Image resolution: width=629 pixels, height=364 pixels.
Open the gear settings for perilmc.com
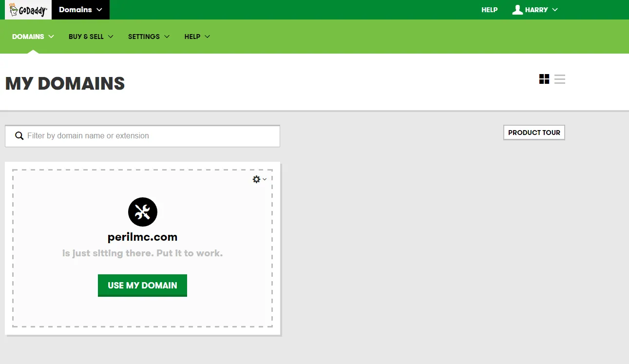point(259,179)
